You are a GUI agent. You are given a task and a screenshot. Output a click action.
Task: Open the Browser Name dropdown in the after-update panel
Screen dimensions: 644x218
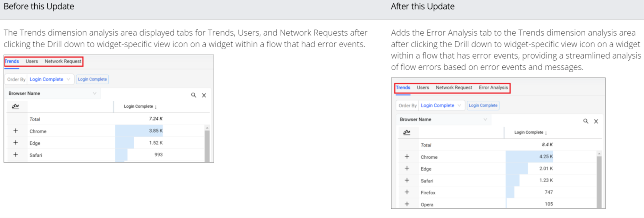pos(443,119)
